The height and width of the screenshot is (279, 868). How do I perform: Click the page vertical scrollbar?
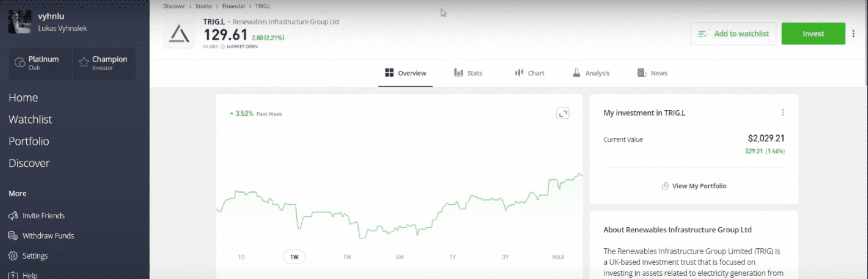pyautogui.click(x=866, y=42)
